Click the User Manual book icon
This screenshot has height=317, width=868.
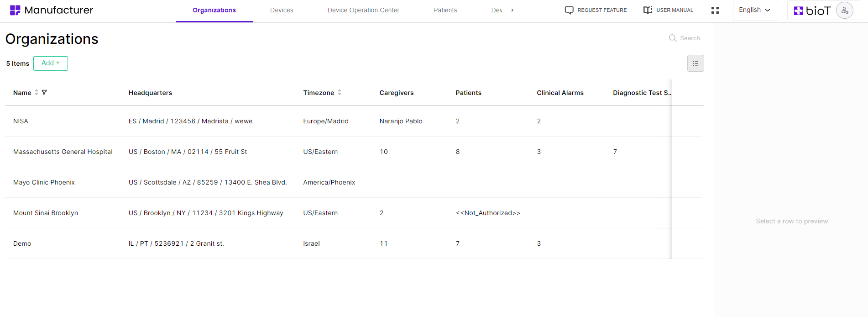click(x=648, y=10)
